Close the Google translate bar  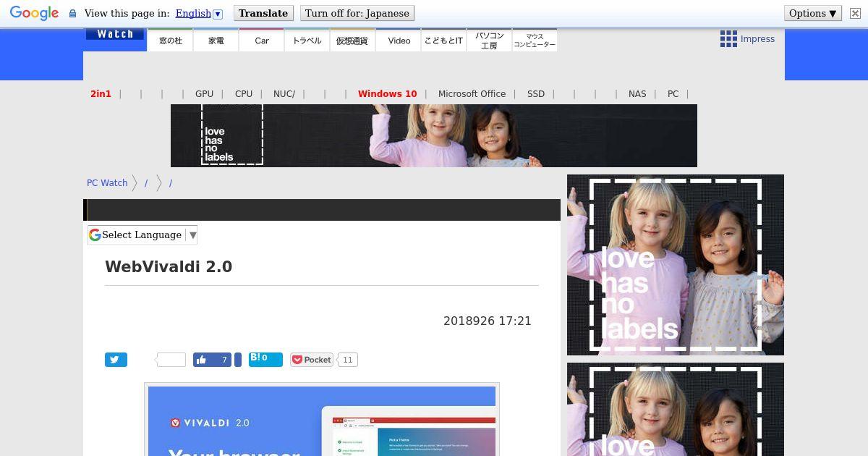[x=855, y=14]
